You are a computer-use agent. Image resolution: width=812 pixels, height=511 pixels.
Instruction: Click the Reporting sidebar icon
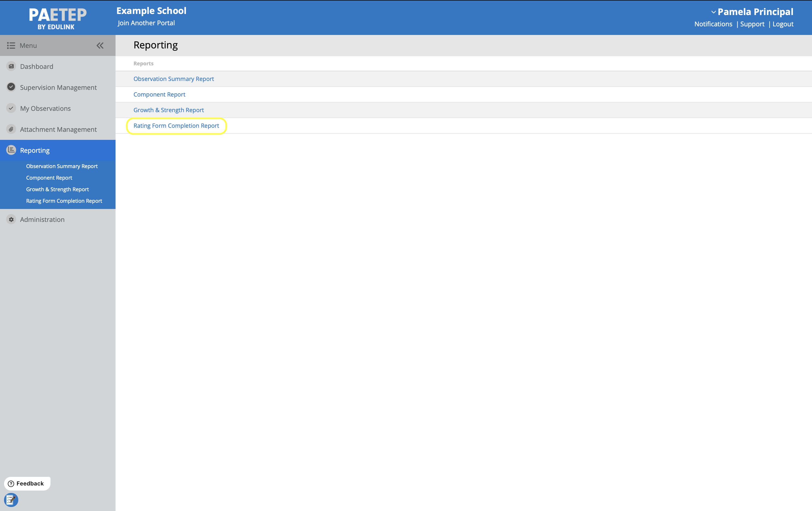click(11, 150)
